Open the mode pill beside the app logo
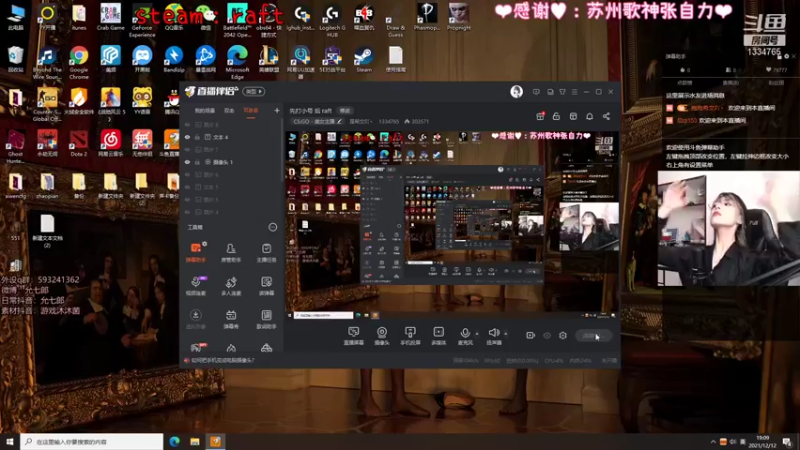 coord(254,92)
